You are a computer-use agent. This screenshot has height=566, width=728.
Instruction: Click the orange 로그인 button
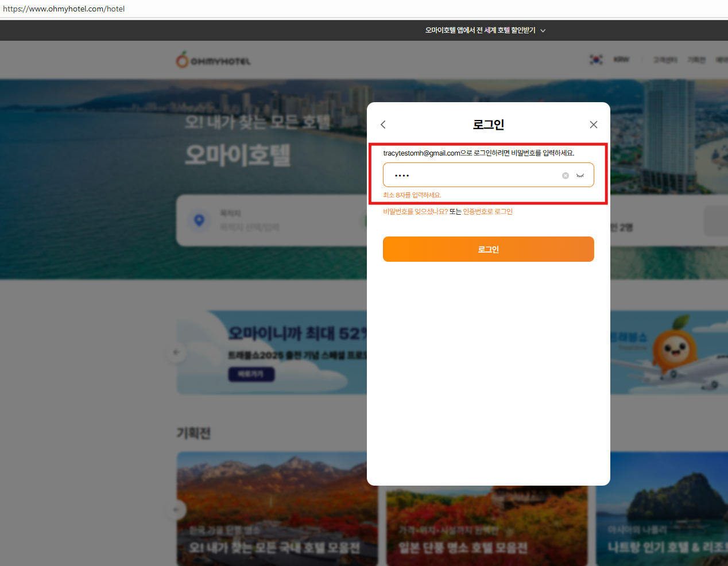tap(489, 249)
